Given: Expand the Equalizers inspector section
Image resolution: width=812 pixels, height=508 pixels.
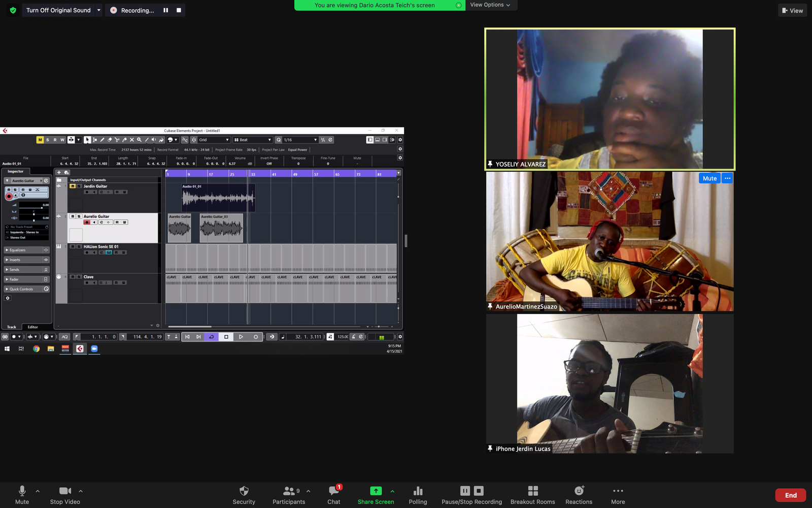Looking at the screenshot, I should [x=26, y=250].
